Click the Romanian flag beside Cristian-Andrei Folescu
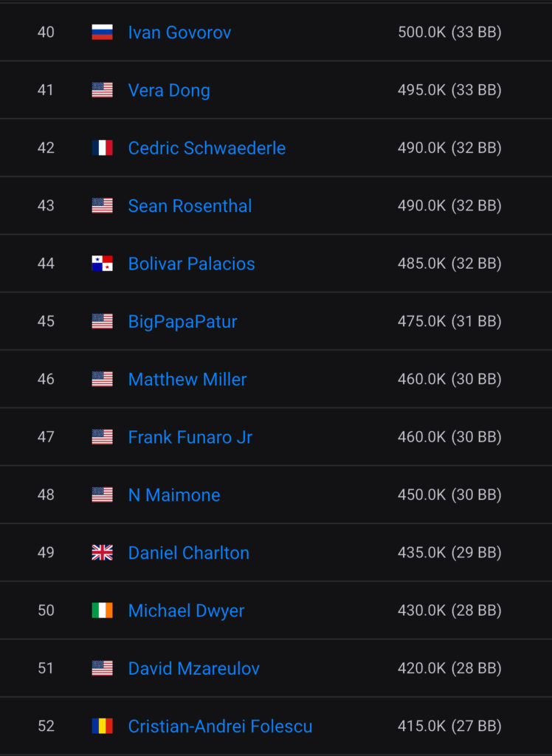 [x=102, y=726]
